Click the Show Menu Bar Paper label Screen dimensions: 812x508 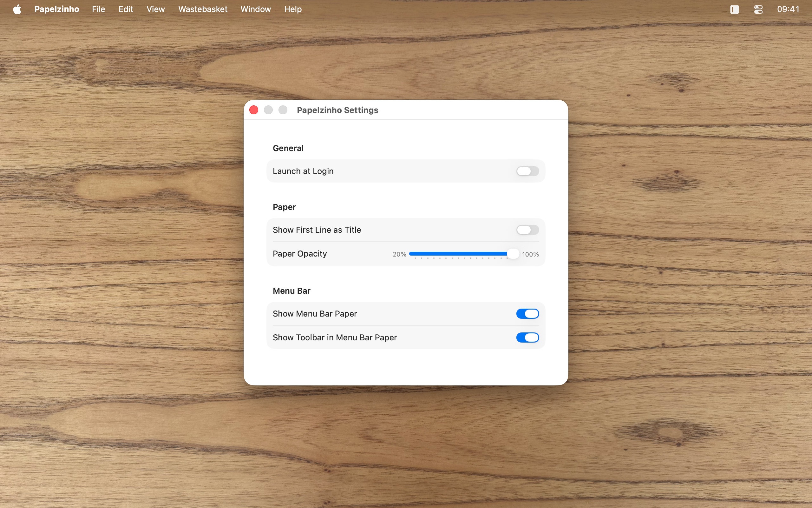315,313
